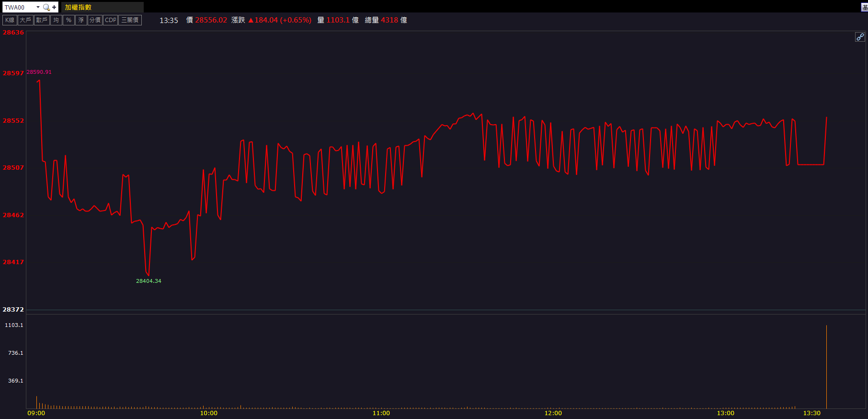Toggle the 散戶 indicator button

[42, 20]
